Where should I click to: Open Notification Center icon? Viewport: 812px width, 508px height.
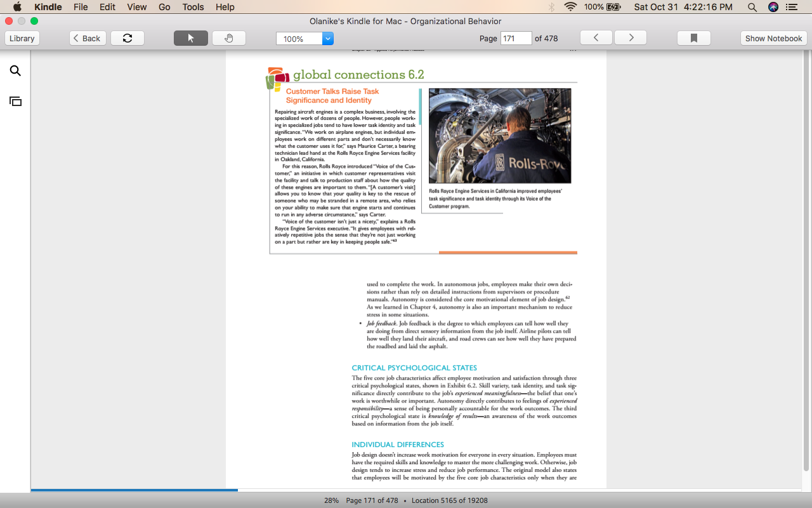point(791,7)
